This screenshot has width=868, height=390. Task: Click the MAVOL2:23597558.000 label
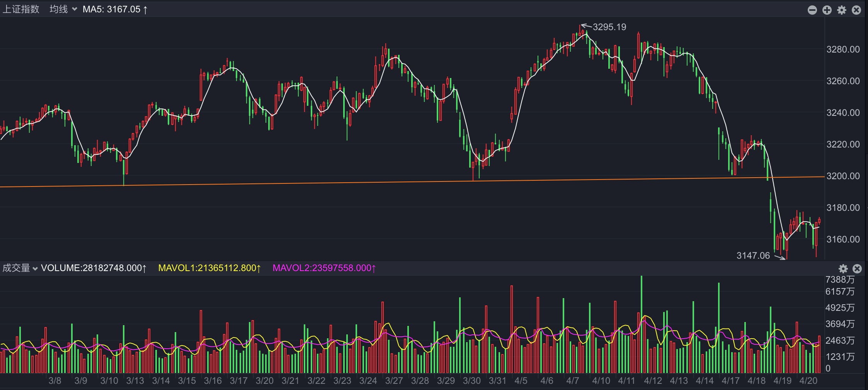[324, 268]
